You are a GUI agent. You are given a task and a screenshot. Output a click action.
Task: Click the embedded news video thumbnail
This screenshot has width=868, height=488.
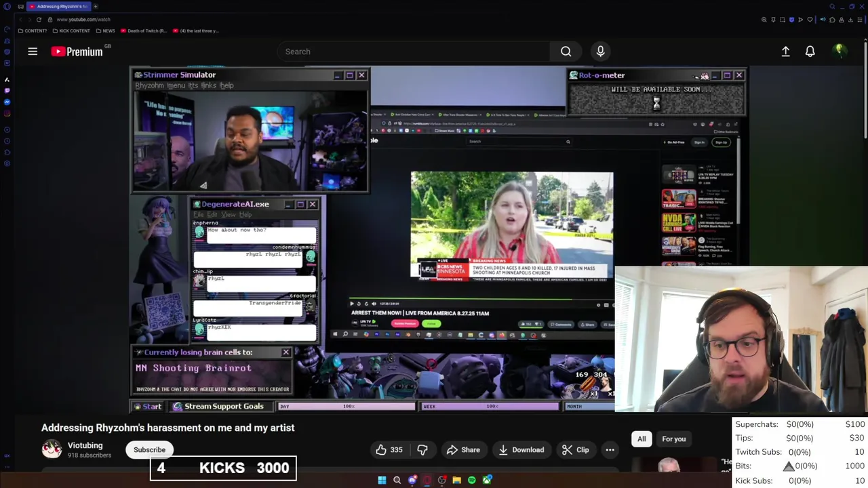click(x=512, y=225)
